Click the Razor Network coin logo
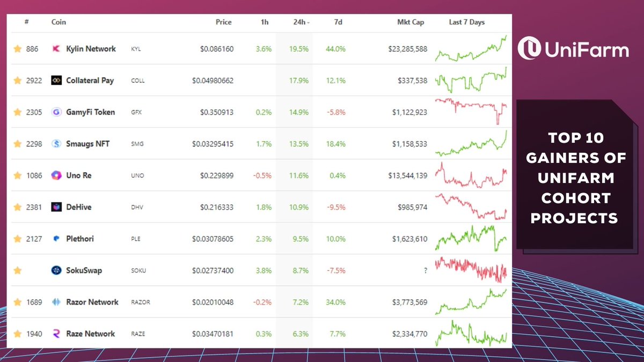644x362 pixels. click(56, 302)
